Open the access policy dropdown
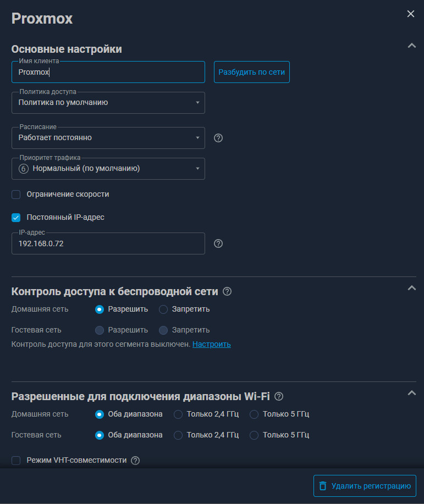 coord(108,103)
